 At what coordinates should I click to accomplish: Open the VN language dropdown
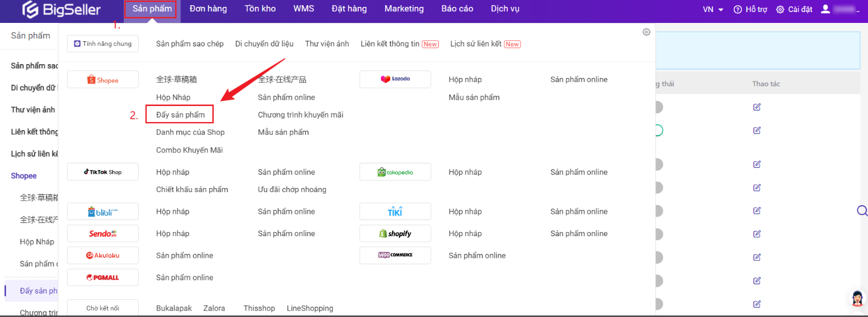[x=713, y=9]
